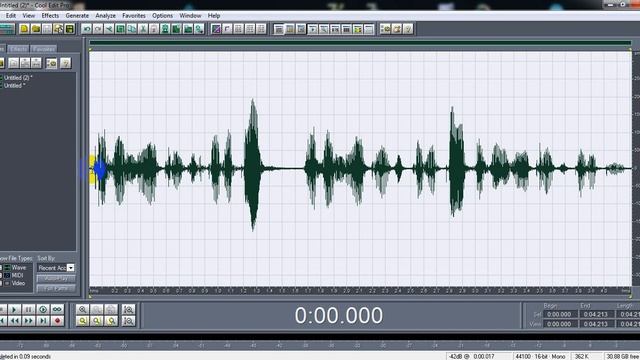Open the View menu
The image size is (640, 360).
click(28, 16)
